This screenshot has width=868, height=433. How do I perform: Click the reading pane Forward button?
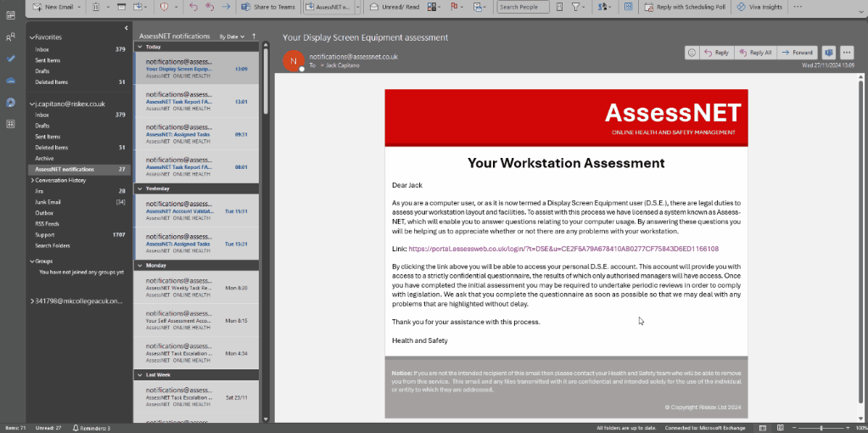coord(797,53)
